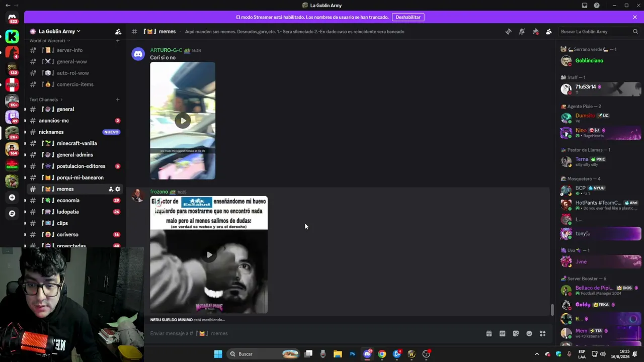Open Discord direct messages home icon
This screenshot has height=362, width=644.
(x=12, y=18)
